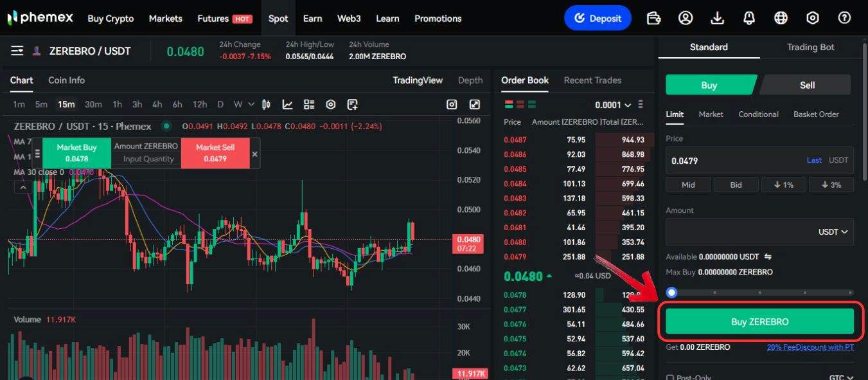Select the 4h timeframe

tap(157, 104)
